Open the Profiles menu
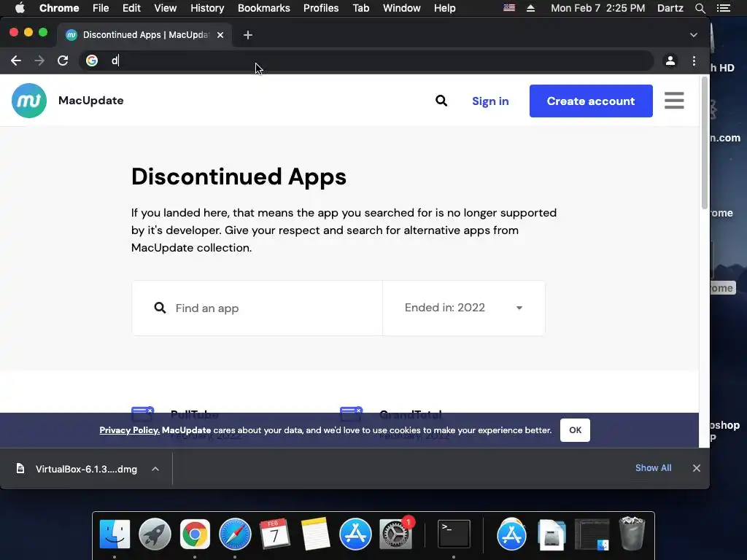Screen dimensions: 747x560 pyautogui.click(x=321, y=8)
